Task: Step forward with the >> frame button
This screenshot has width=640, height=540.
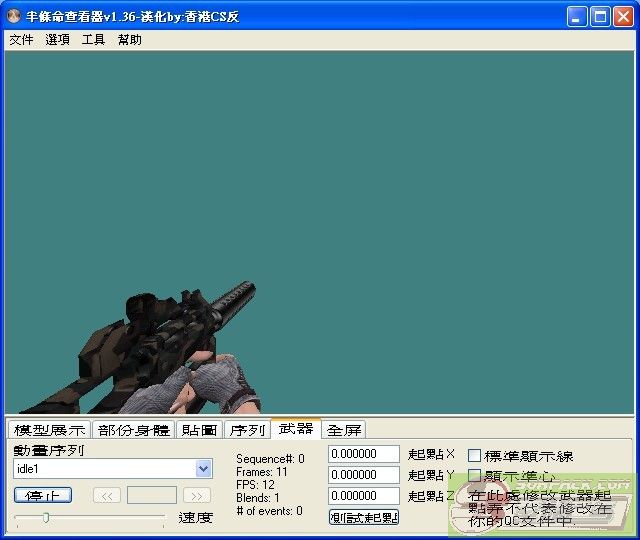Action: tap(197, 496)
